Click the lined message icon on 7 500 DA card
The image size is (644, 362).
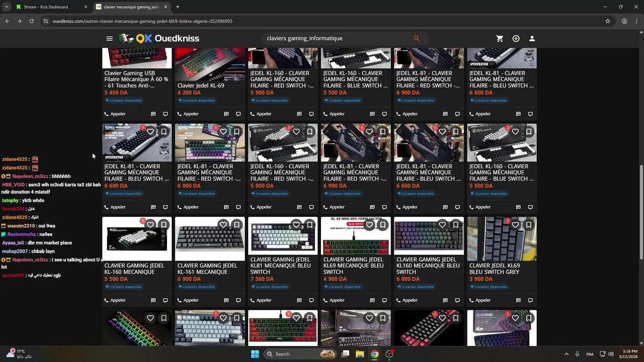pyautogui.click(x=299, y=300)
